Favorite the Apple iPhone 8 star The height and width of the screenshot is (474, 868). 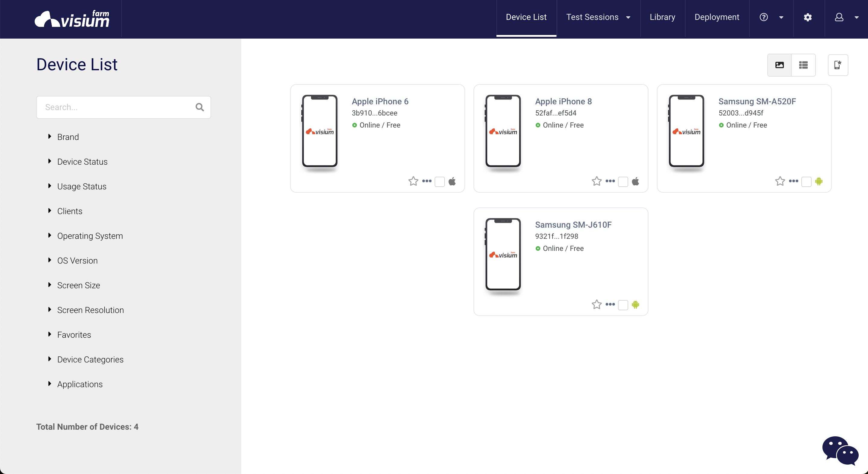tap(597, 181)
